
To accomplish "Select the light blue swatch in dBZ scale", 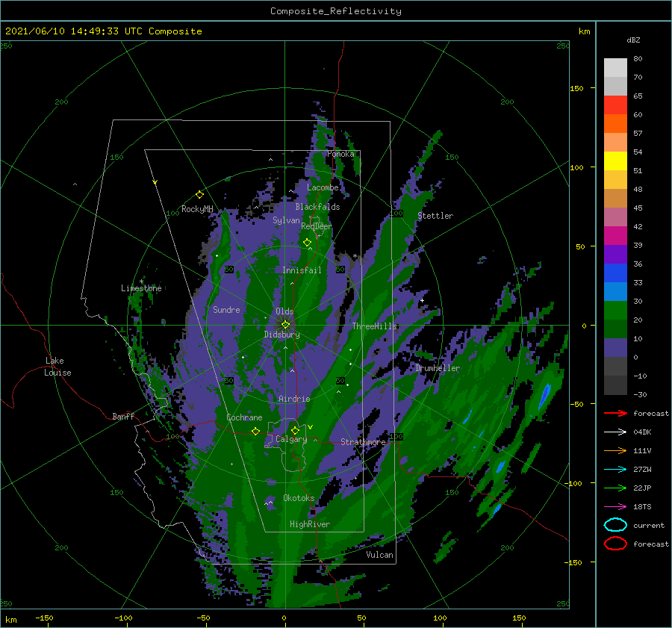I will (615, 292).
